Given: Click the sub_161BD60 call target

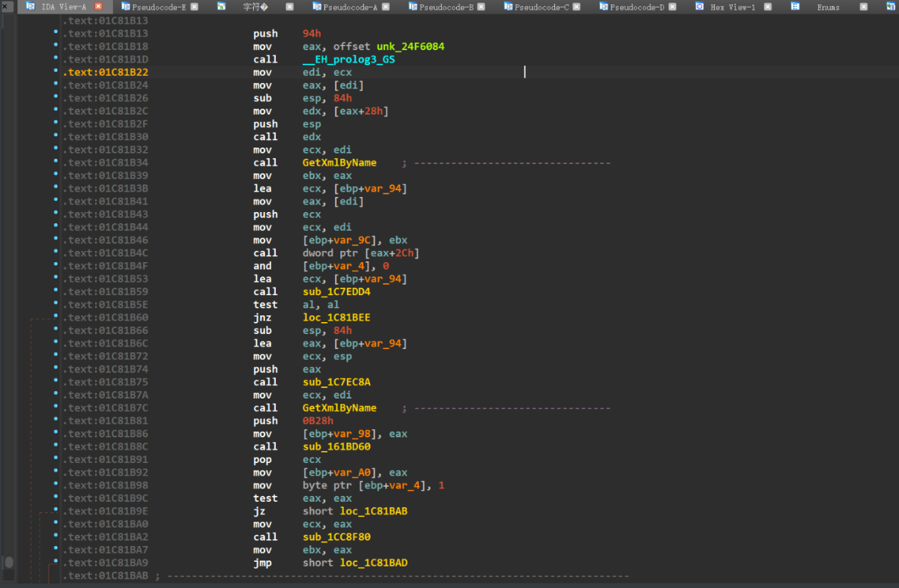Looking at the screenshot, I should 336,446.
